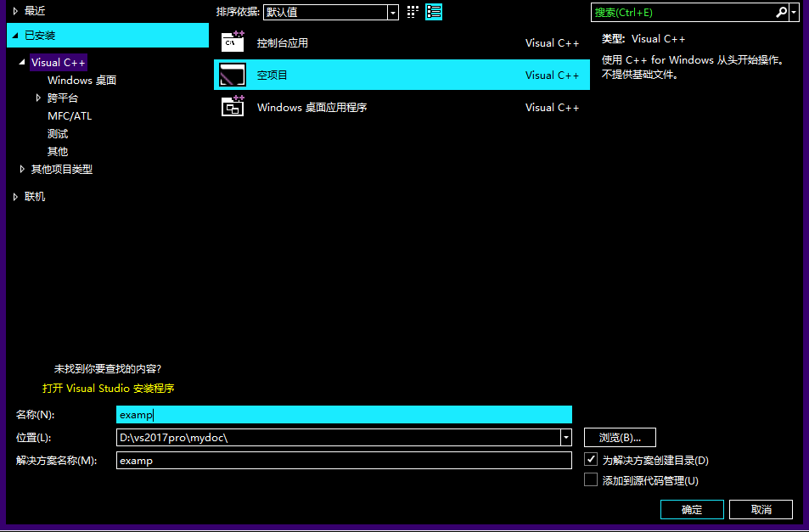Select Visual C++ in tree
The image size is (809, 532).
click(x=58, y=63)
